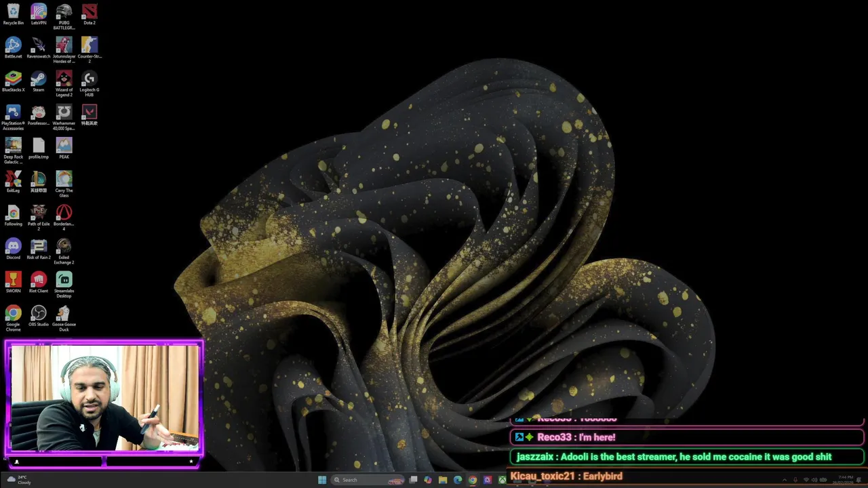Select the PlayStation Accessories desktop icon
This screenshot has height=488, width=868.
[x=13, y=117]
